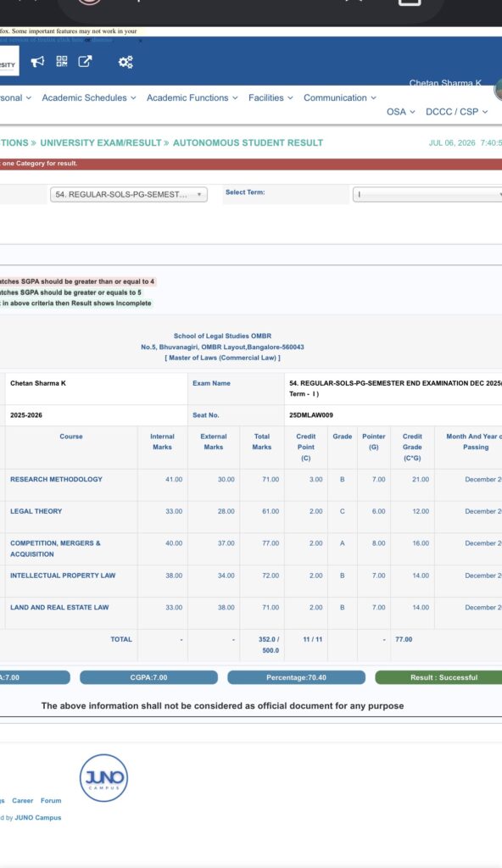Viewport: 502px width, 868px height.
Task: Click the Master of Laws (Commercial Law) text
Action: [x=222, y=359]
